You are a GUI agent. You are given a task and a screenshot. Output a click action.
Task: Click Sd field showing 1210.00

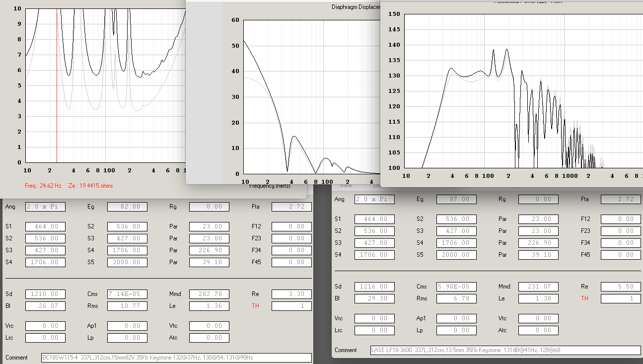[45, 294]
